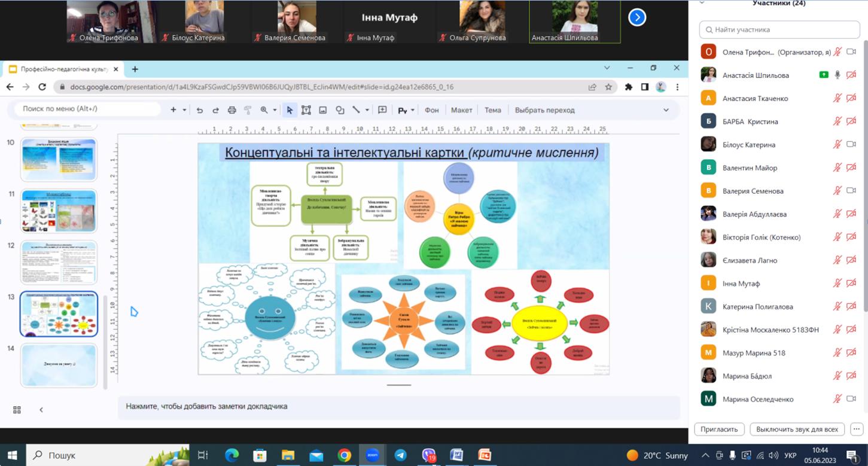The height and width of the screenshot is (466, 868).
Task: Toggle the grid view icon below filmstrip
Action: point(17,410)
